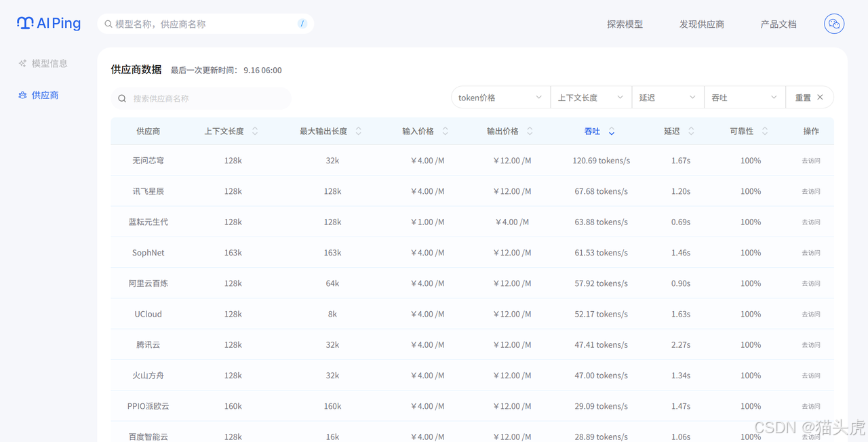868x442 pixels.
Task: Click supplier name UCloud
Action: tap(148, 314)
